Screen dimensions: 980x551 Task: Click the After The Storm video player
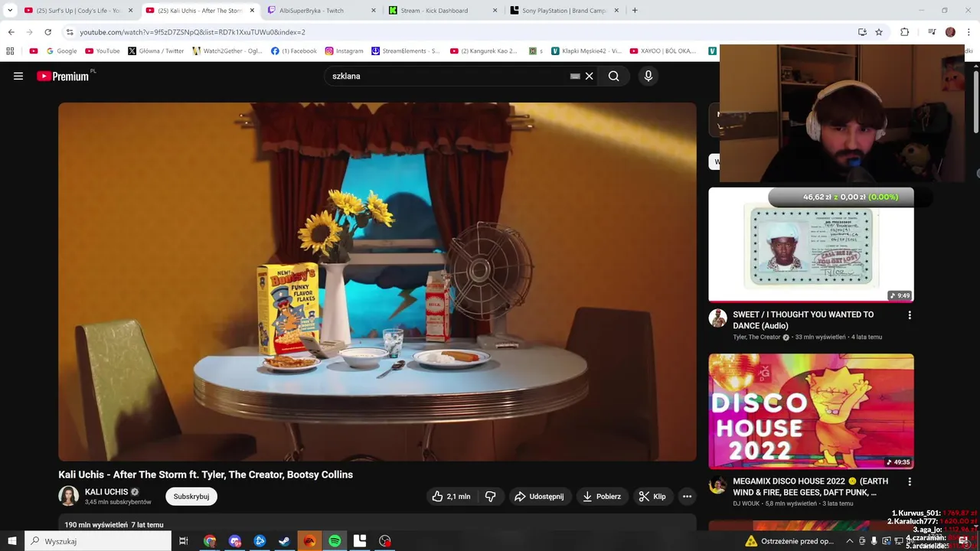(377, 282)
